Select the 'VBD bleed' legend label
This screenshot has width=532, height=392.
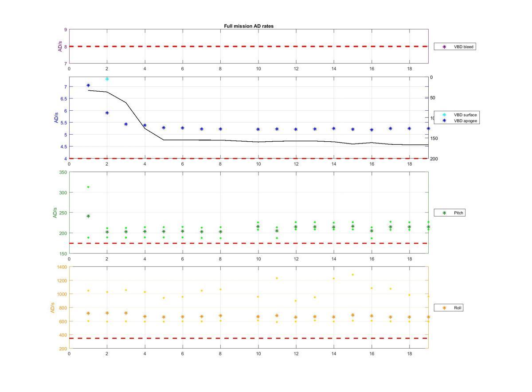[464, 47]
